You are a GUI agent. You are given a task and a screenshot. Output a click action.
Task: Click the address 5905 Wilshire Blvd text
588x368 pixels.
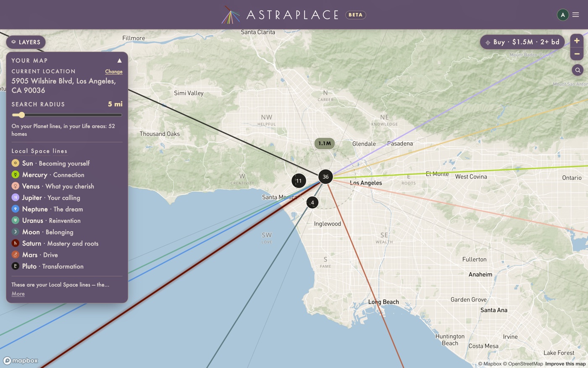coord(64,85)
